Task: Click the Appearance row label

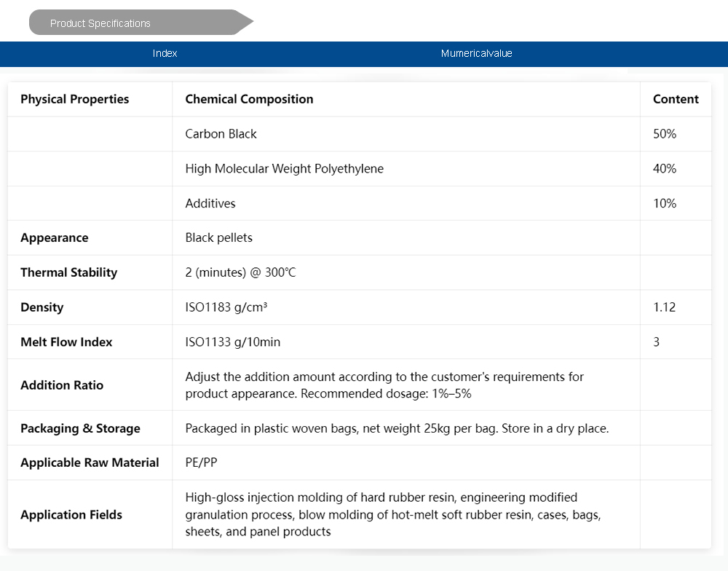Action: (x=54, y=238)
